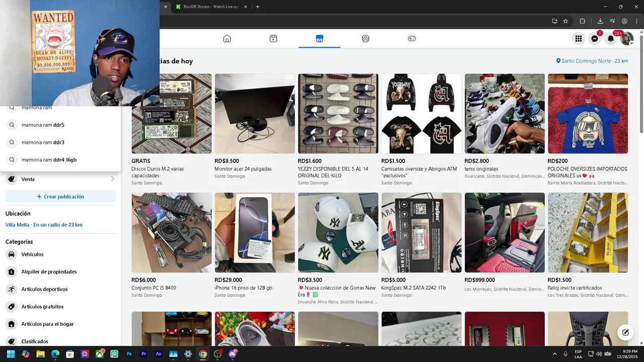Click floating new message compose button
Image resolution: width=644 pixels, height=362 pixels.
coord(625,332)
